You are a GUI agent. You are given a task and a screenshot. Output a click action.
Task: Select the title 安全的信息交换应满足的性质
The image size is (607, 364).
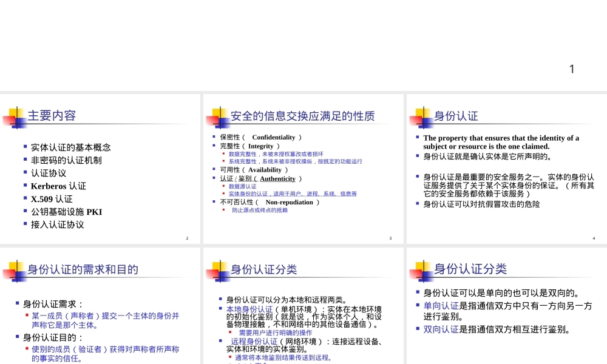[303, 116]
